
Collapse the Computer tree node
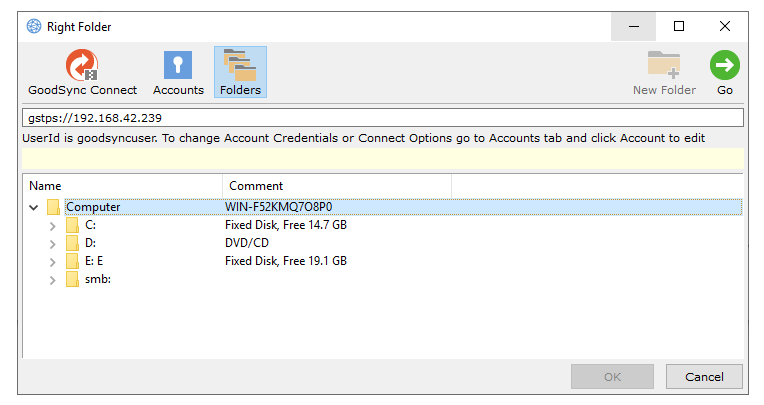[34, 208]
